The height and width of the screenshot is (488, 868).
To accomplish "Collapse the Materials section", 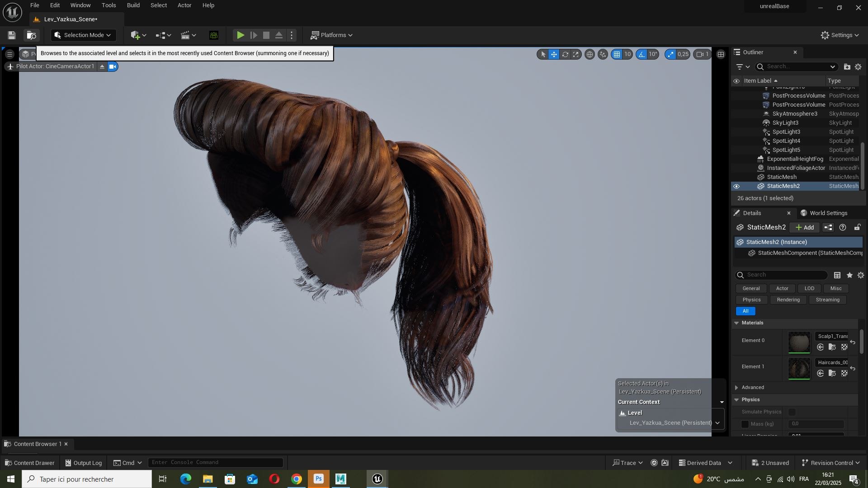I will pyautogui.click(x=737, y=323).
